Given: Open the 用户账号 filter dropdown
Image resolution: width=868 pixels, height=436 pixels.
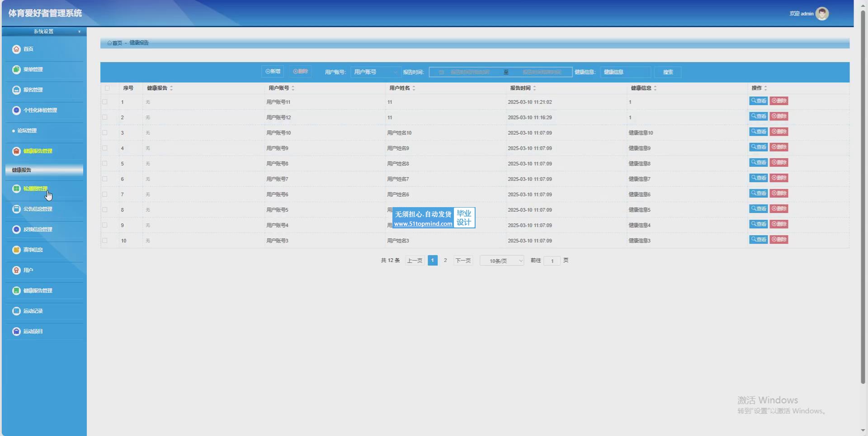Looking at the screenshot, I should (x=375, y=72).
